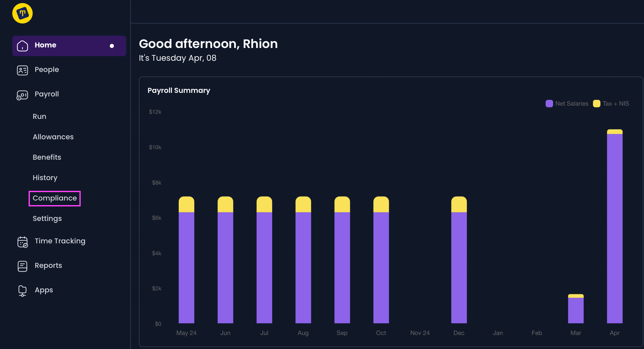Screen dimensions: 644x349
Task: Open the Benefits submenu item
Action: coord(47,157)
